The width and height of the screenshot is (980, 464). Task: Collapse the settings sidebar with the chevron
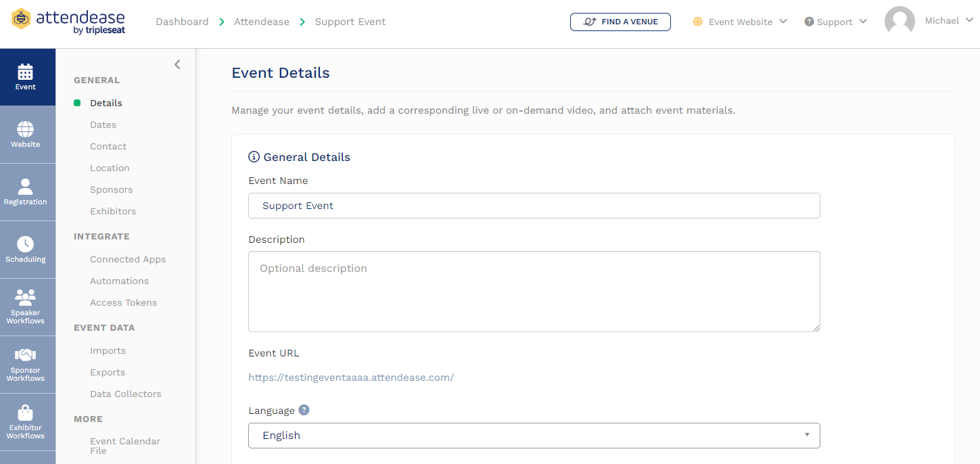click(x=177, y=64)
